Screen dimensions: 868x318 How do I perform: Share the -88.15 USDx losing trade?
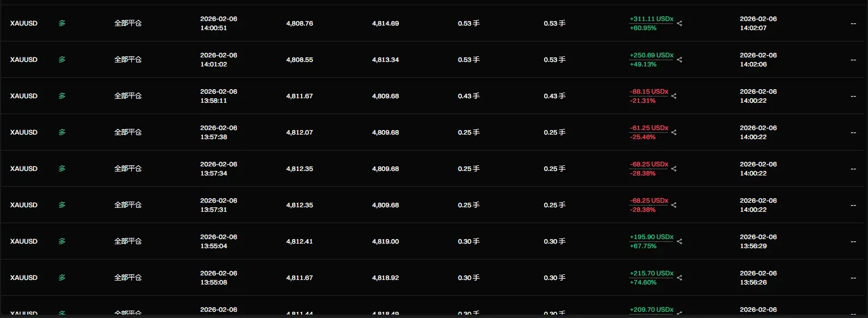click(674, 96)
